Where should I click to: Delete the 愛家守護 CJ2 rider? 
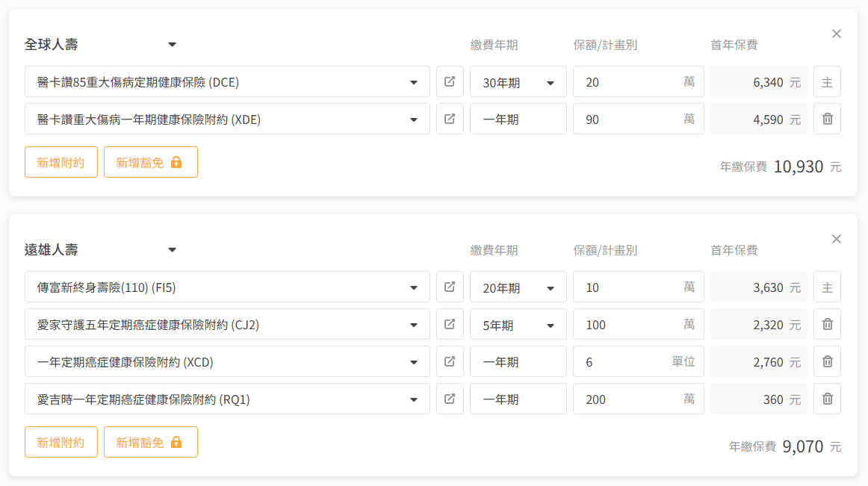coord(827,324)
